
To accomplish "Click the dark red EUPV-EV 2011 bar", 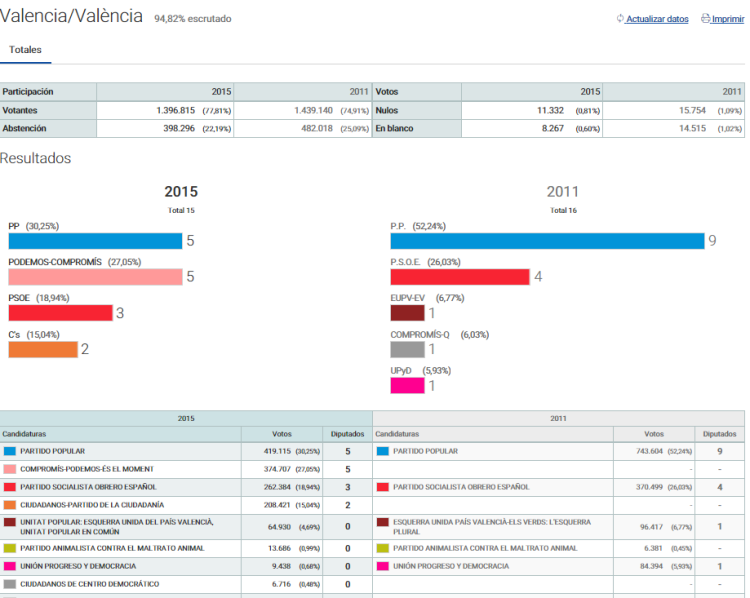I will click(407, 313).
